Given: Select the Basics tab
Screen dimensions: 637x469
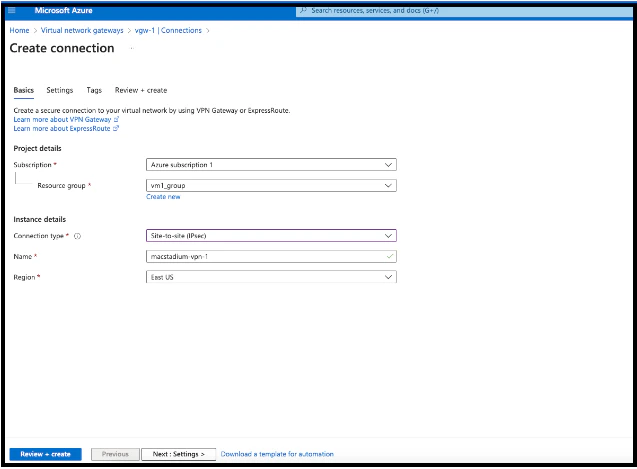Looking at the screenshot, I should (24, 90).
